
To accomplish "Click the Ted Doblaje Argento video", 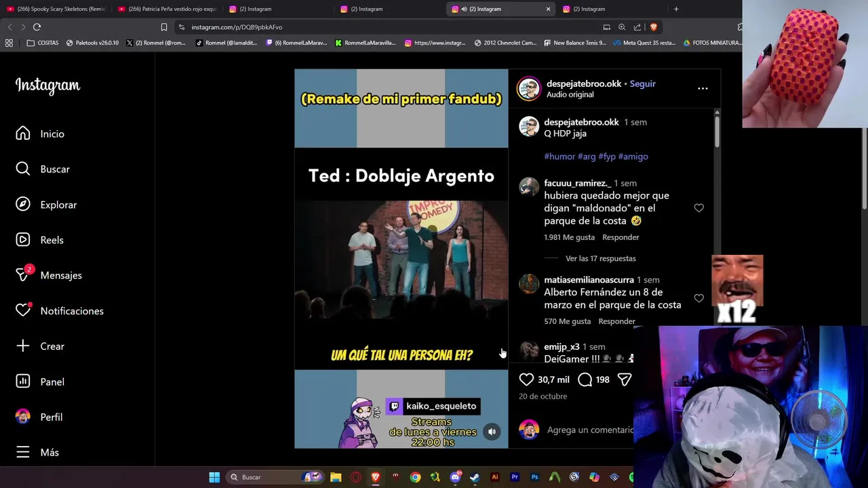I will point(401,258).
